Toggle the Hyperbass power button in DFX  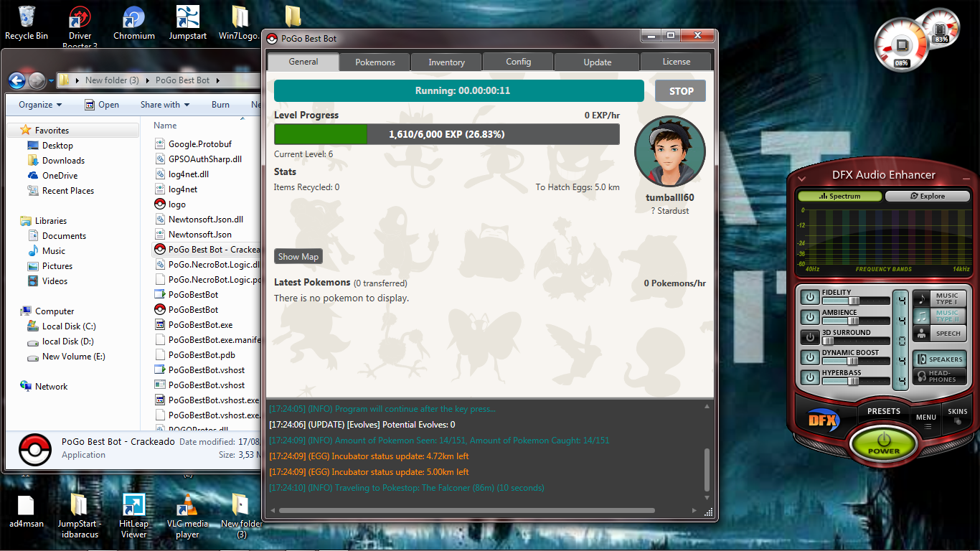click(x=810, y=377)
